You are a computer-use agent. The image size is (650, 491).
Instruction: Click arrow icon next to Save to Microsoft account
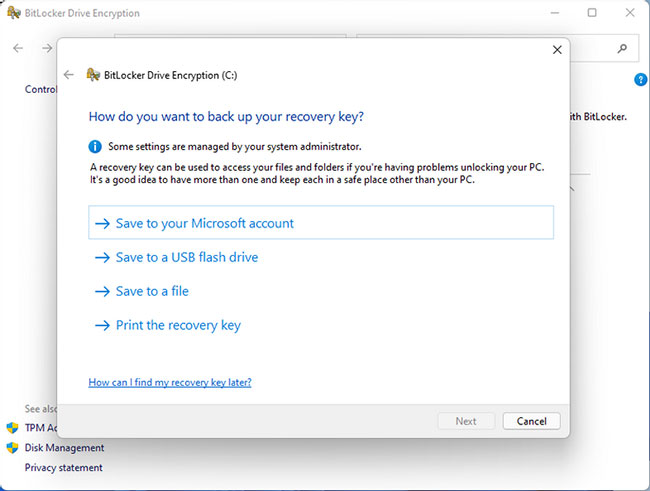tap(102, 224)
